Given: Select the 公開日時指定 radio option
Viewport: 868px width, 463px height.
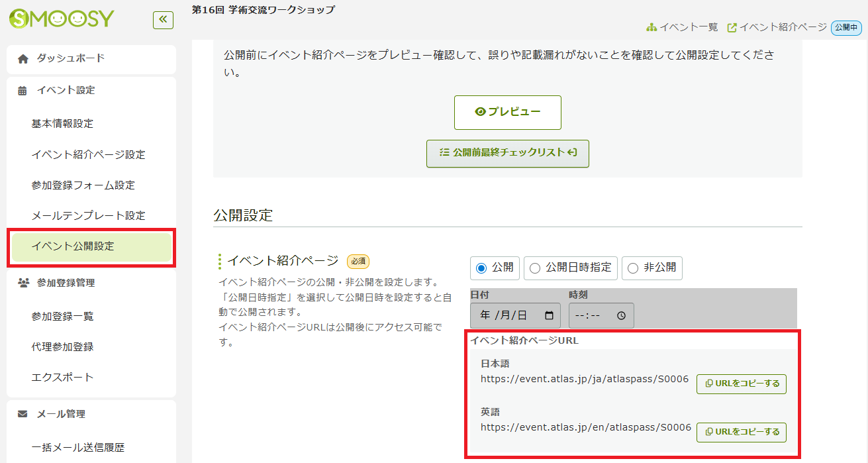Looking at the screenshot, I should [536, 268].
